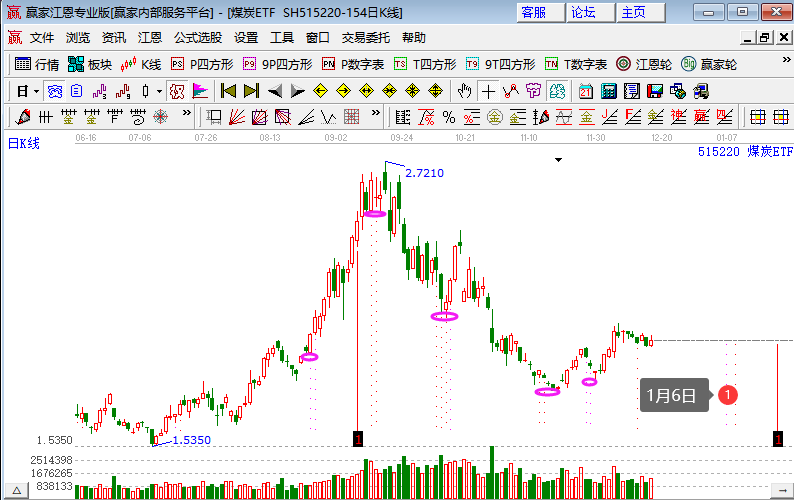
Task: Click the black right arrow icon
Action: 297,92
